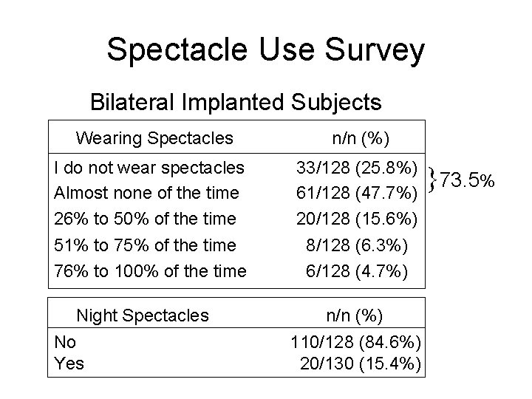Viewport: 532px width, 399px height.
Task: Click the 61/128 (47.7%) value
Action: pyautogui.click(x=357, y=193)
